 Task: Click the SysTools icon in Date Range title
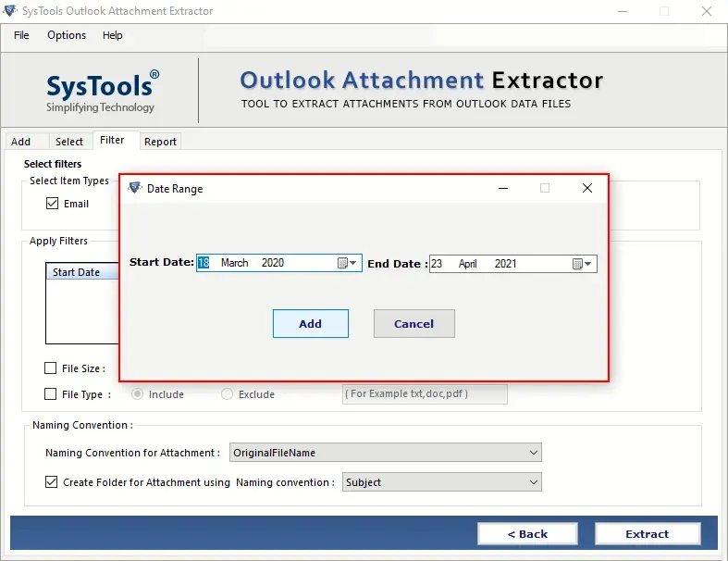point(135,188)
